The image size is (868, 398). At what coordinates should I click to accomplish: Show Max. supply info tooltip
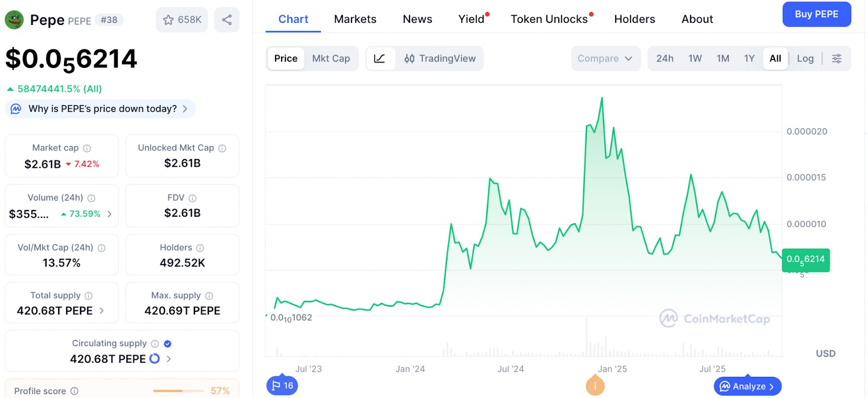[209, 296]
